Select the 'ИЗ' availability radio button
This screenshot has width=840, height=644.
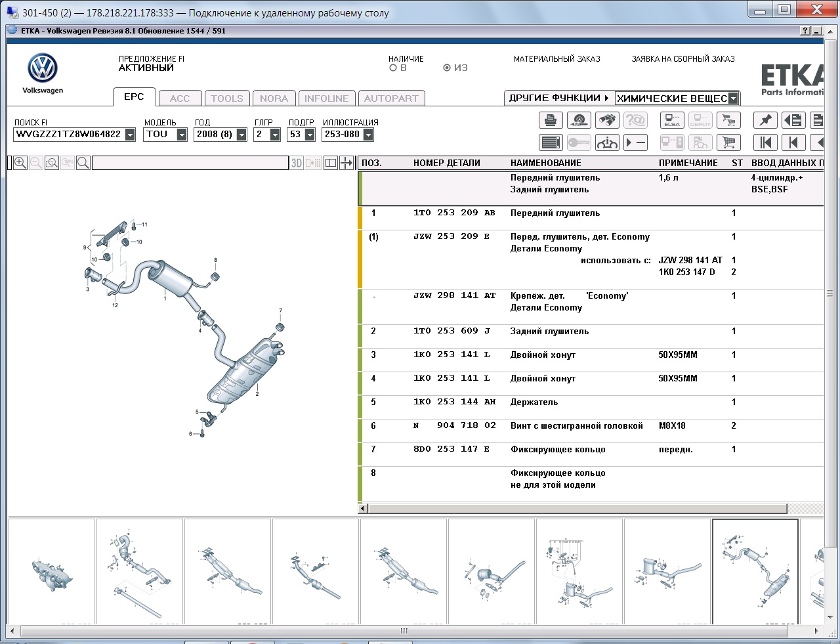point(447,68)
